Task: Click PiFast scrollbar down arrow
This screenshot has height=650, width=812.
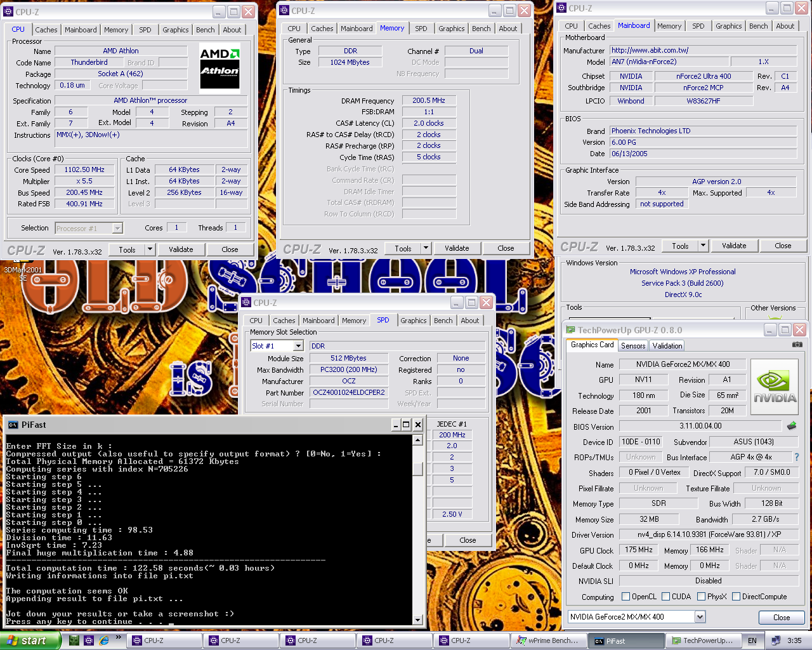Action: tap(417, 620)
